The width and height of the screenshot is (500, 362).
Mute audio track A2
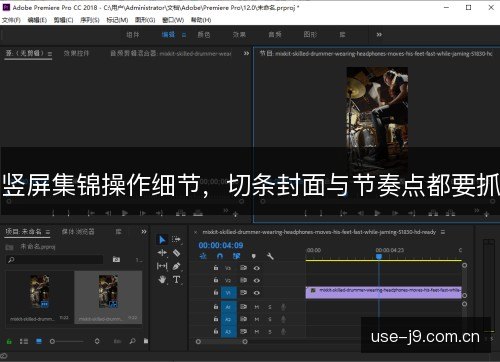point(257,319)
